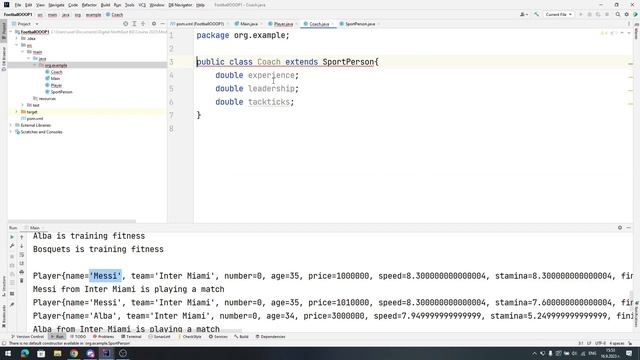
Task: Open the CheckStyle tool window
Action: coord(190,337)
